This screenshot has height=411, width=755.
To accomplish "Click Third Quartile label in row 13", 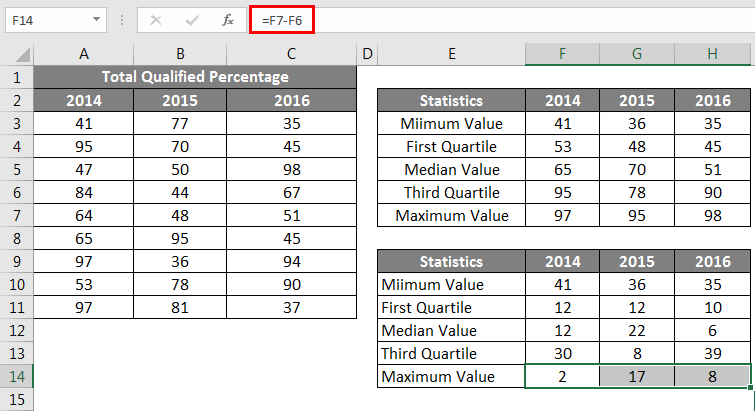I will click(x=452, y=354).
